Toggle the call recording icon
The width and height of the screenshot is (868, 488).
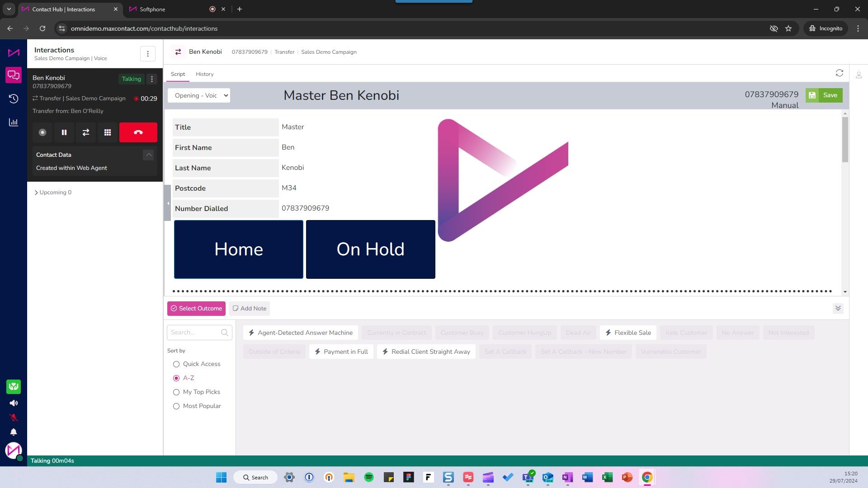[x=42, y=132]
